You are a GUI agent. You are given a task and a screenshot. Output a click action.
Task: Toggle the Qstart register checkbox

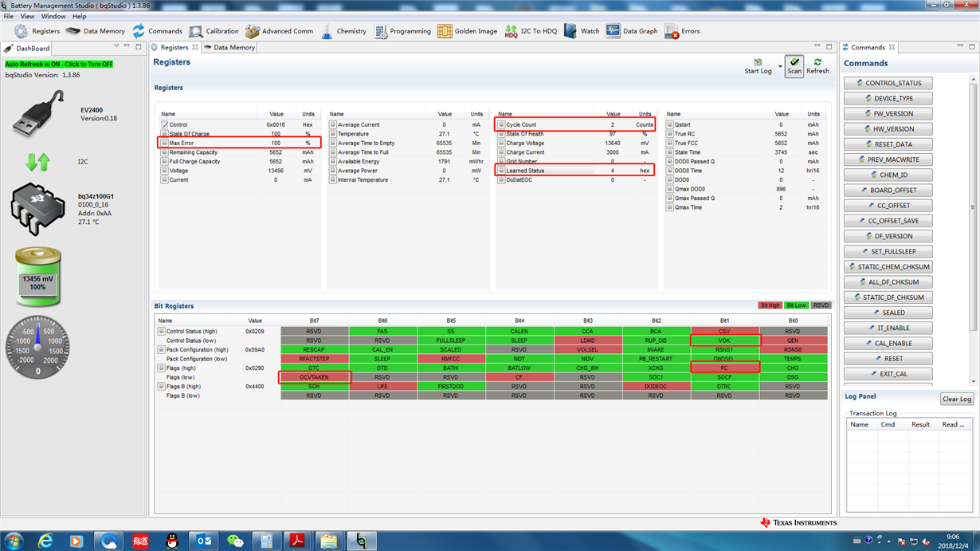point(670,125)
